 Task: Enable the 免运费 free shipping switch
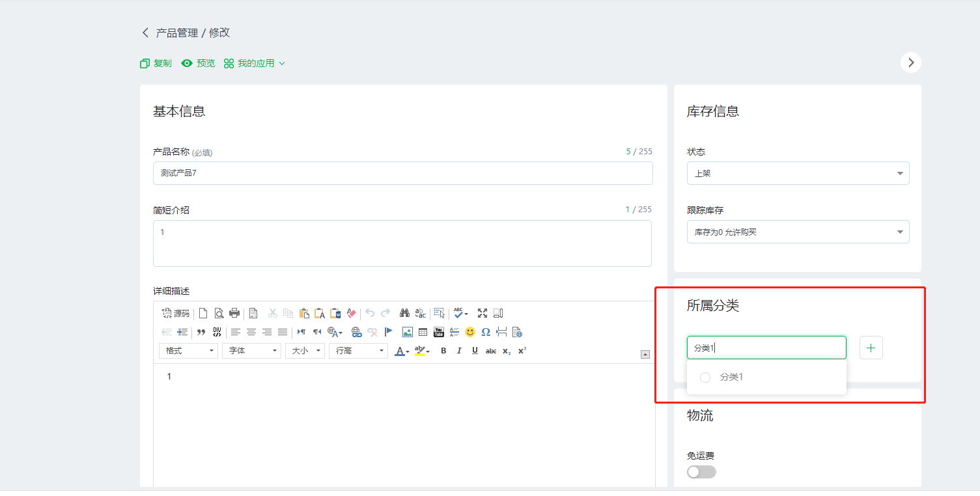pyautogui.click(x=701, y=472)
